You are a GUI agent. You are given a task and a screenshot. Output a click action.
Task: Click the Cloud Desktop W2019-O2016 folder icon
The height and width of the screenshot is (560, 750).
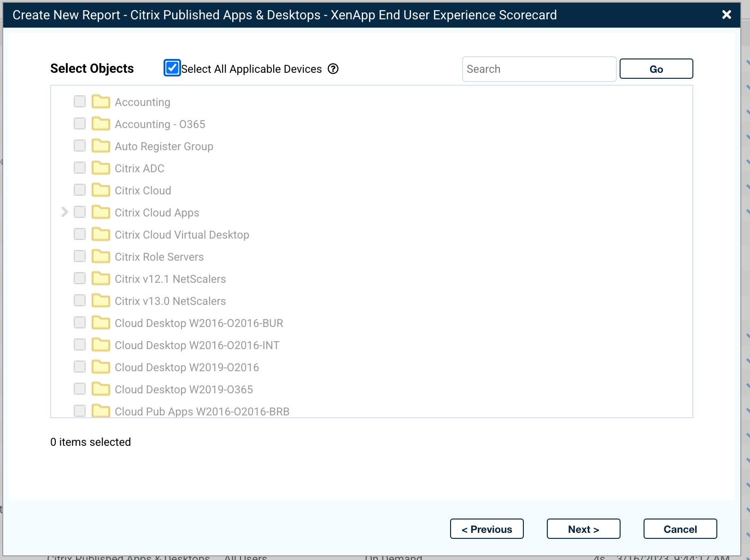100,367
